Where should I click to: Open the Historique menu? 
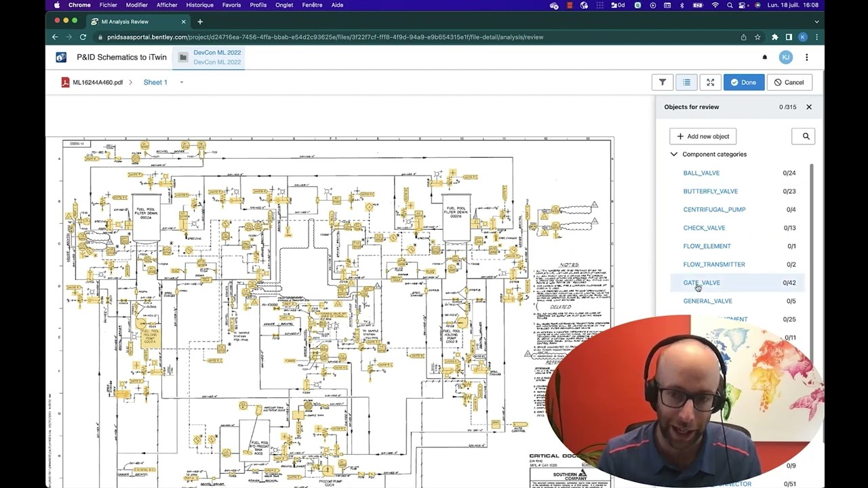(199, 5)
